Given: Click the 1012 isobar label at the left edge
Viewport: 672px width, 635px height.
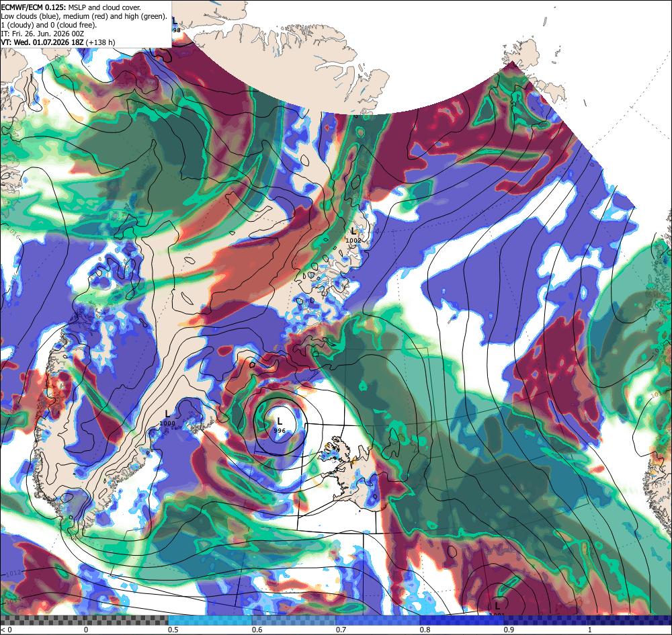Looking at the screenshot, I should point(13,573).
